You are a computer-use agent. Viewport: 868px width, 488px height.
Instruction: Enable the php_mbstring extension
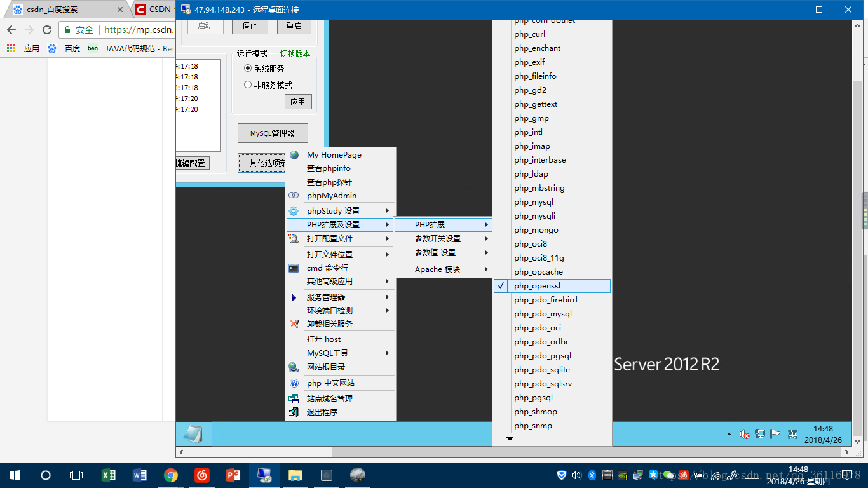point(552,188)
